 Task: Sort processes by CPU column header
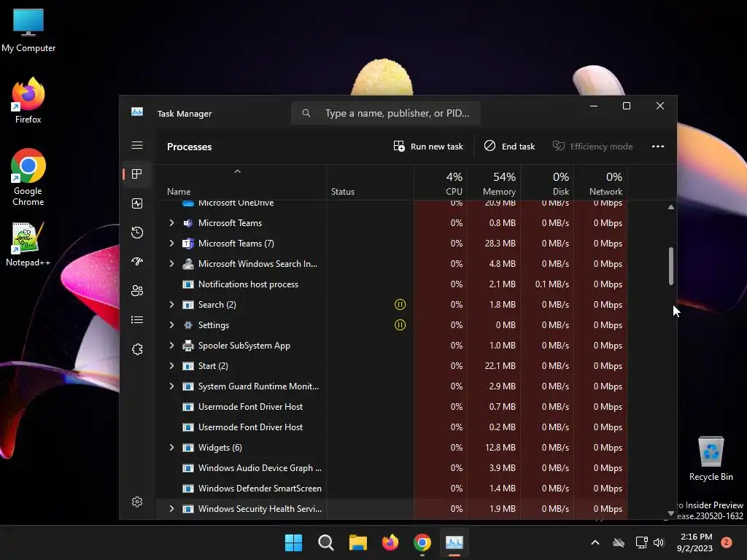point(440,183)
